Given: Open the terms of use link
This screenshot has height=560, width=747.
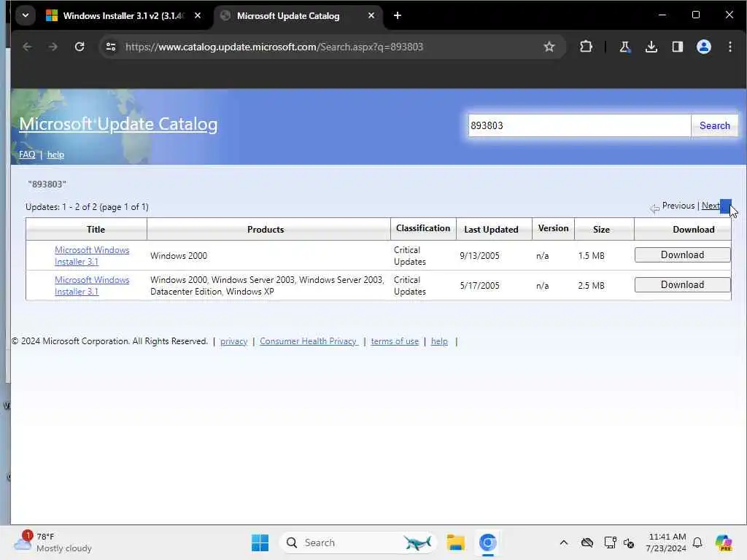Looking at the screenshot, I should [x=395, y=341].
